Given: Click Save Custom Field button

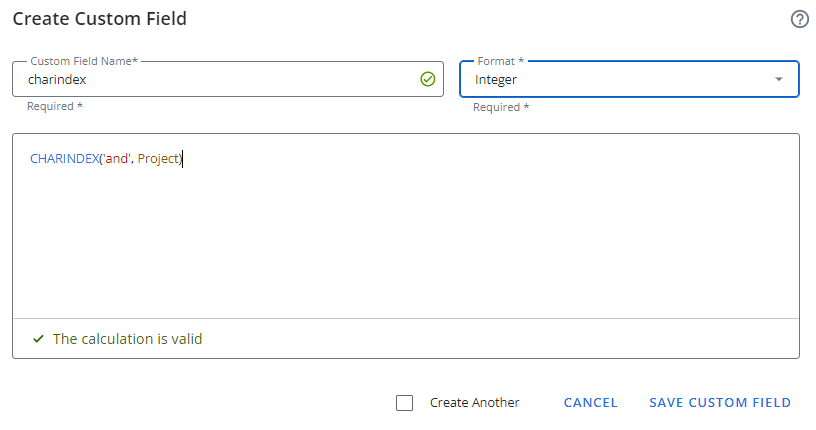Looking at the screenshot, I should pyautogui.click(x=720, y=403).
